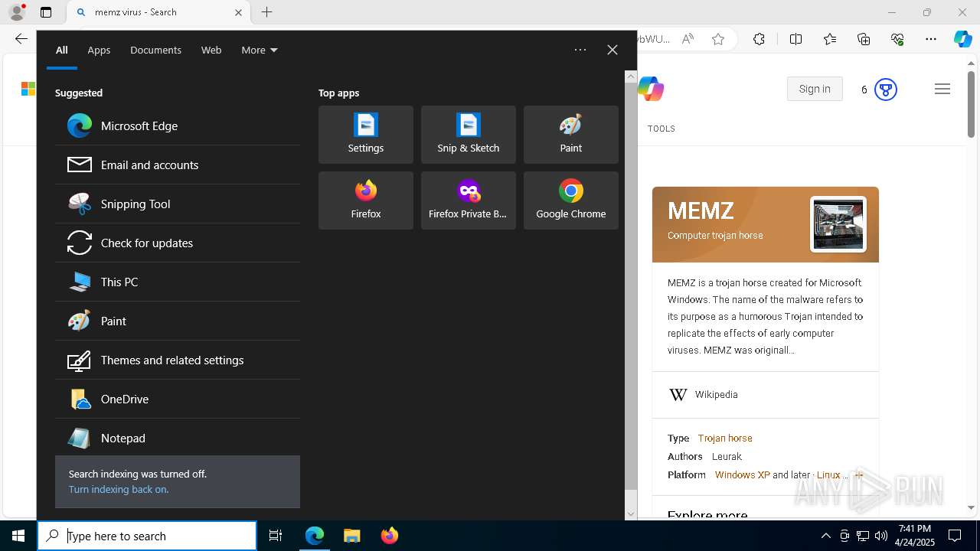
Task: Launch Google Chrome from Top apps
Action: tap(571, 201)
